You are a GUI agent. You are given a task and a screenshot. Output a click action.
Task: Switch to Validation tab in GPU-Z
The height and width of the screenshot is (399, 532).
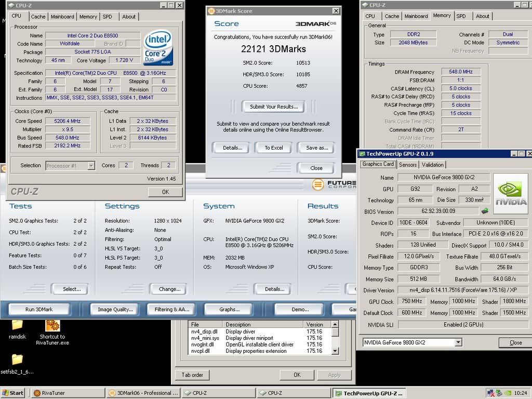[433, 165]
